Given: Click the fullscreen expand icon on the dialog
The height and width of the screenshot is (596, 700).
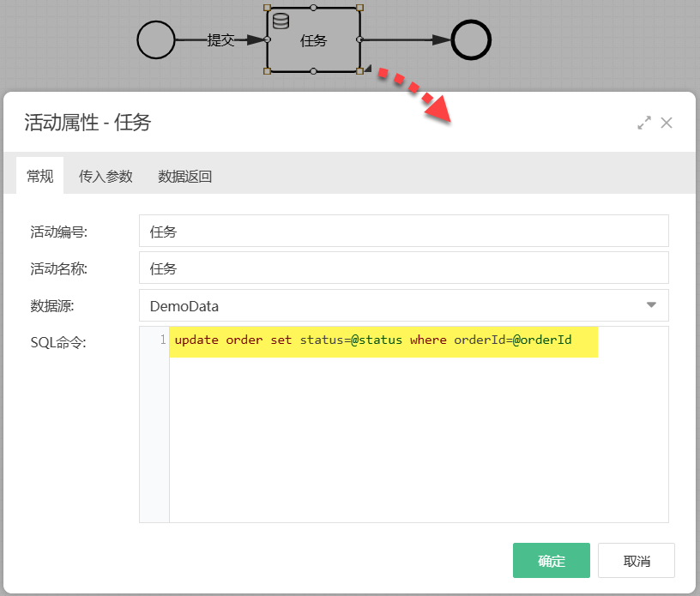Looking at the screenshot, I should click(644, 123).
